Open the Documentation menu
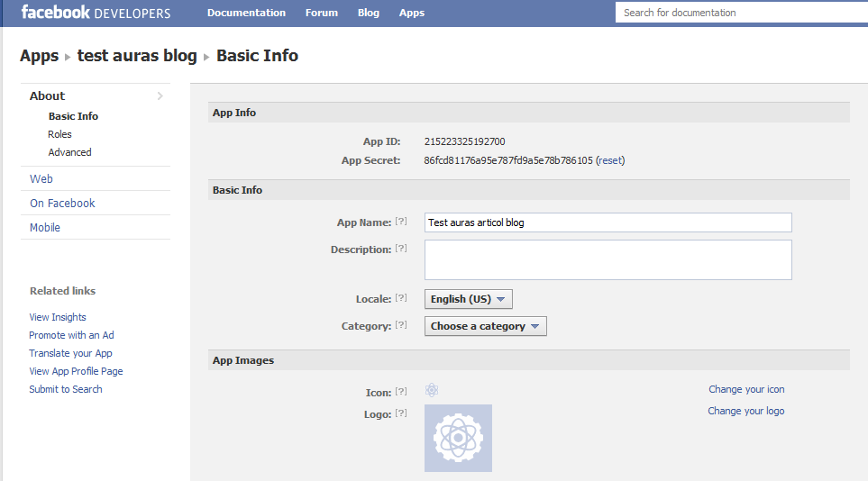Screen dimensions: 868x481 tap(246, 13)
